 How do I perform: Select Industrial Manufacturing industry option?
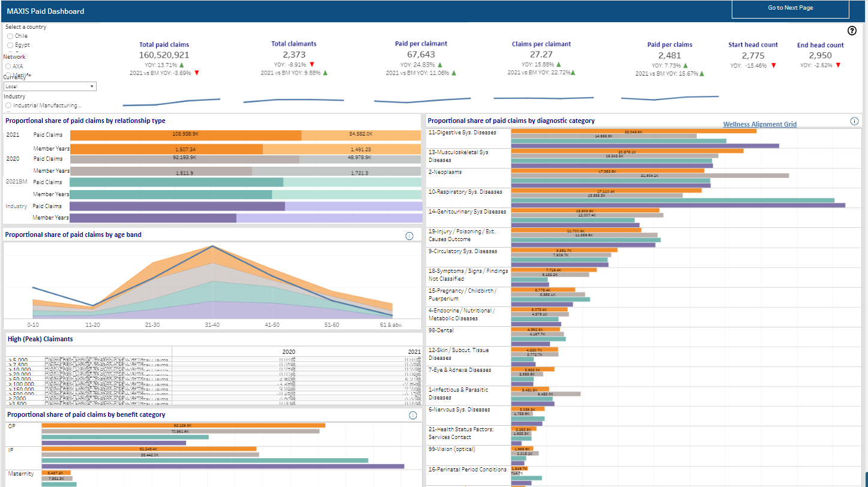tap(8, 106)
